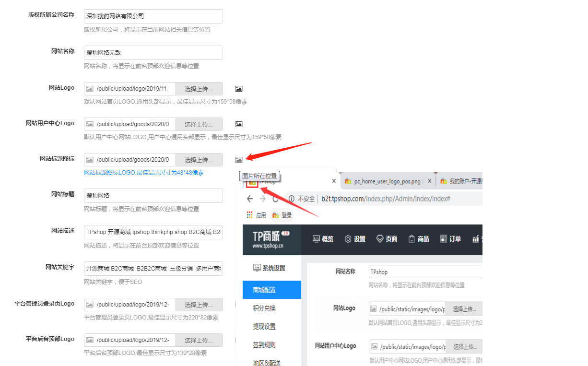
Task: Switch to the pc_home_user_logo_pos.png browser tab
Action: (x=384, y=181)
